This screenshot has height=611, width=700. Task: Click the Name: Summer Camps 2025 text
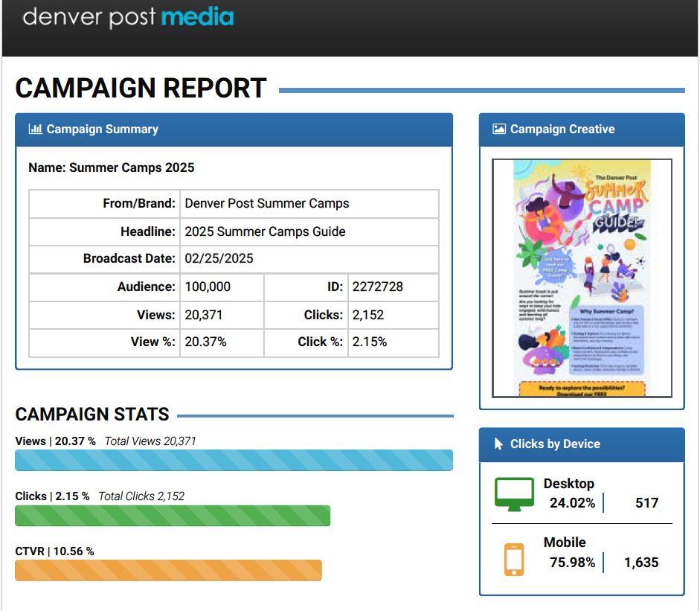pos(112,167)
